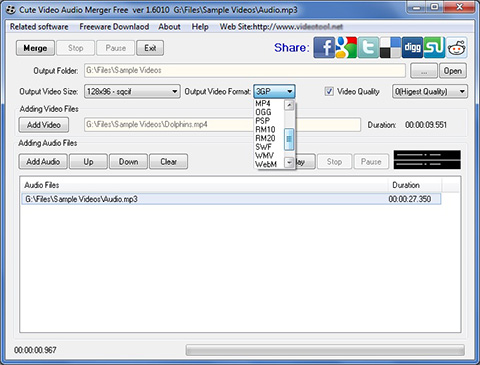Click the Delicious bookmark share icon

pyautogui.click(x=390, y=48)
